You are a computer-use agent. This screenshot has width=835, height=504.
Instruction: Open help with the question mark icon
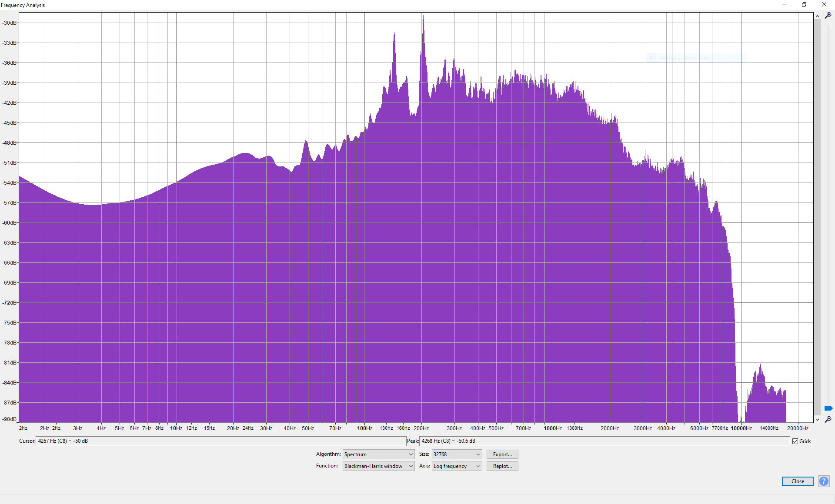click(824, 481)
